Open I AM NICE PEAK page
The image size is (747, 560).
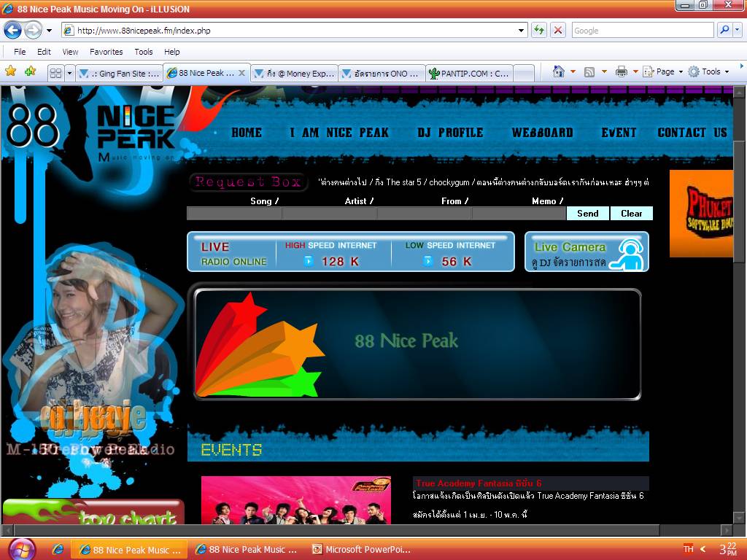339,133
